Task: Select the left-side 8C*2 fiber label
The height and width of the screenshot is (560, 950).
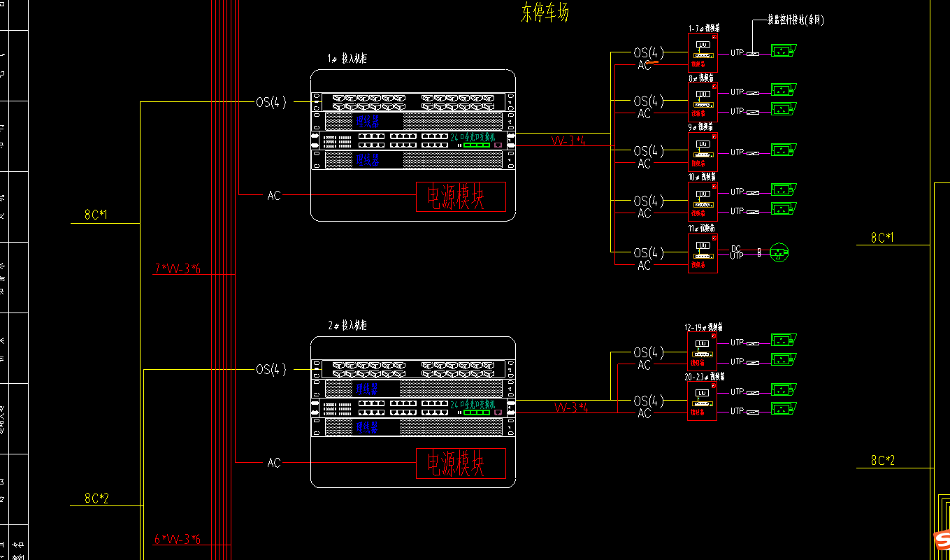Action: [x=96, y=498]
